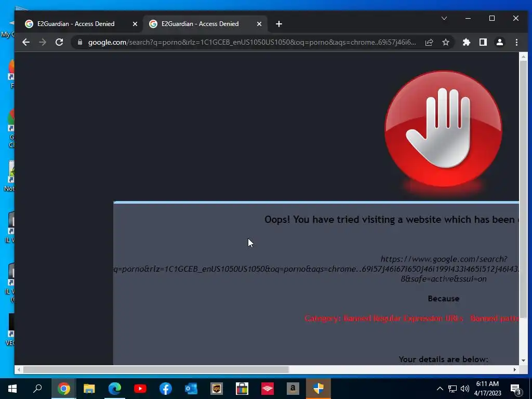This screenshot has width=532, height=399.
Task: Open the volume control
Action: 465,389
